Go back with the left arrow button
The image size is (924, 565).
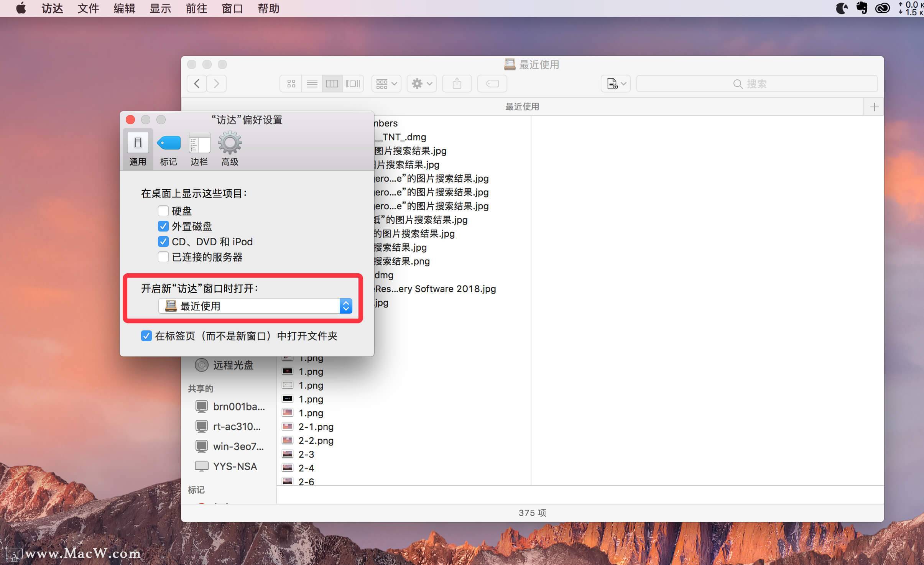coord(197,84)
